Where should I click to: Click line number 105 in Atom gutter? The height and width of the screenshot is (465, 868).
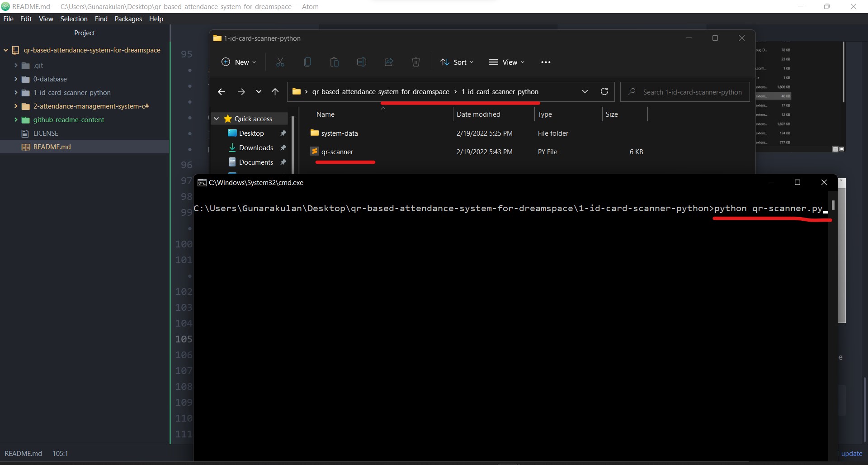[x=184, y=339]
